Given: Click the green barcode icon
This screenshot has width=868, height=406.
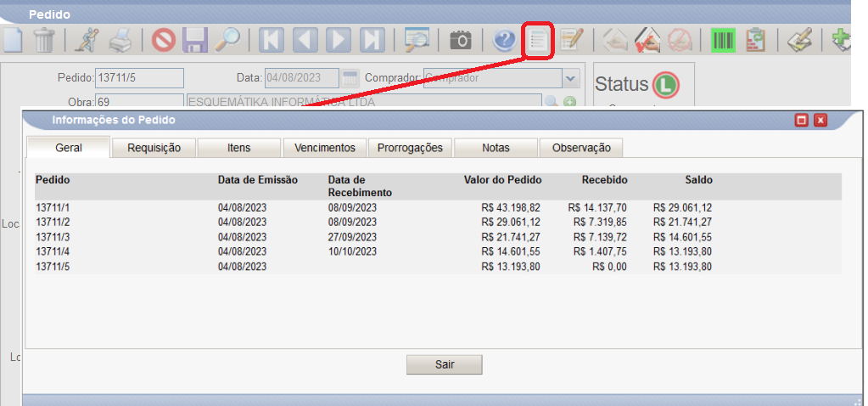Looking at the screenshot, I should pyautogui.click(x=723, y=41).
